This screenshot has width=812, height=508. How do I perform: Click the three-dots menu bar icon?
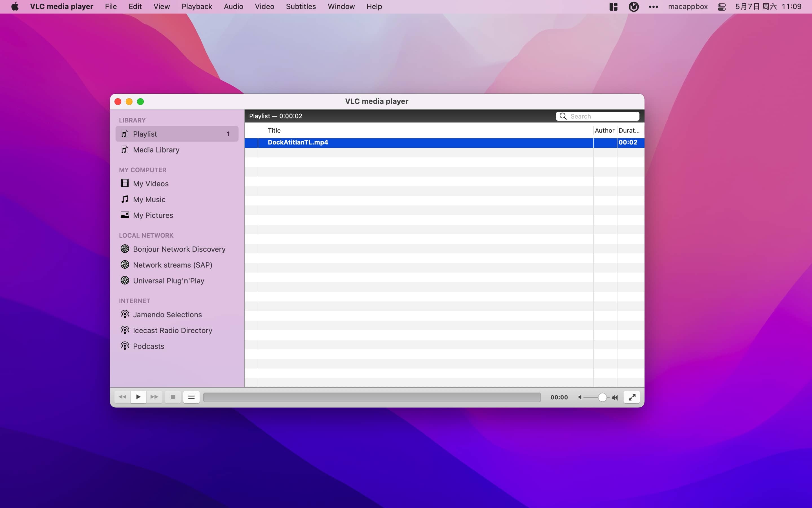pos(653,7)
